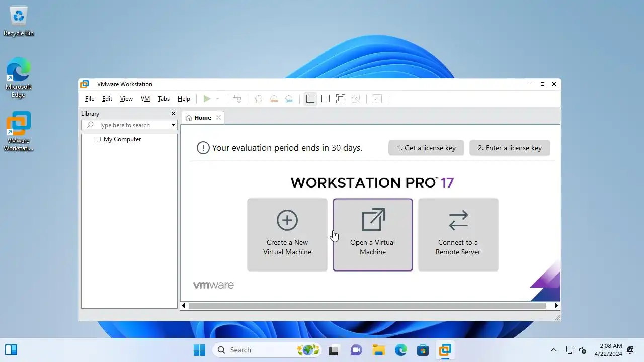Open the Windows Start menu

(200, 350)
